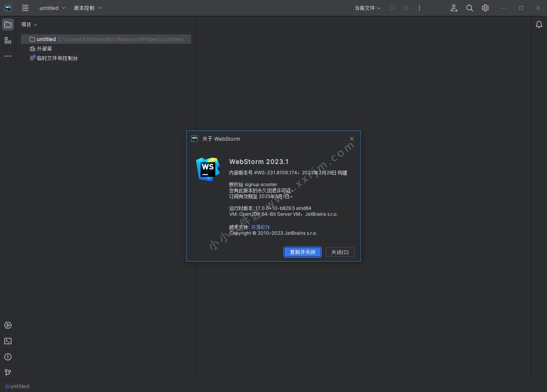The height and width of the screenshot is (392, 547).
Task: Open Code With Me user icon
Action: [x=454, y=8]
